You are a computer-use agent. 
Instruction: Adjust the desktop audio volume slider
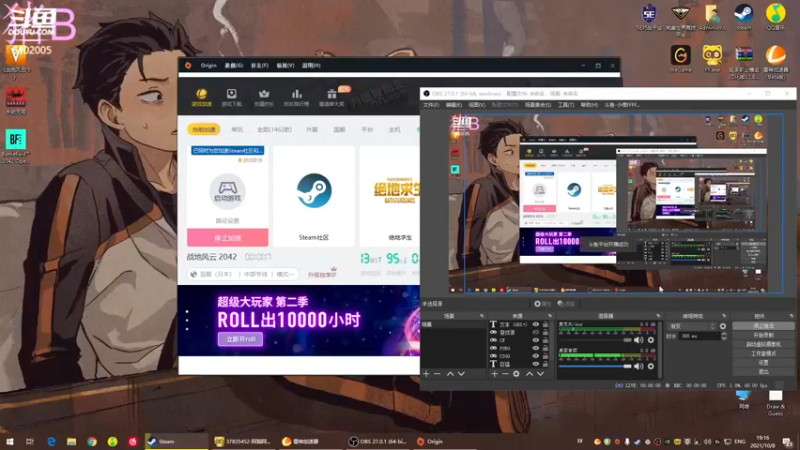point(595,366)
